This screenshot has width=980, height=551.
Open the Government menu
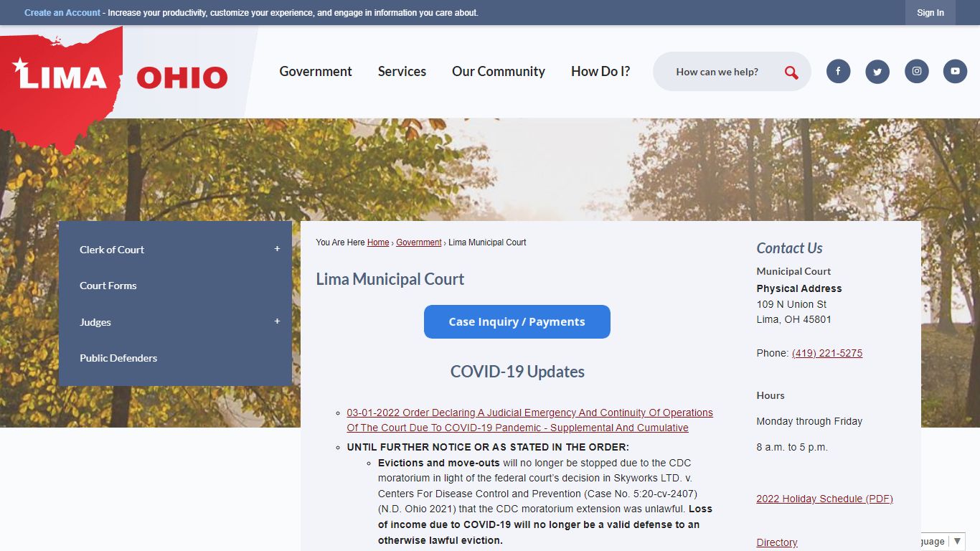316,71
